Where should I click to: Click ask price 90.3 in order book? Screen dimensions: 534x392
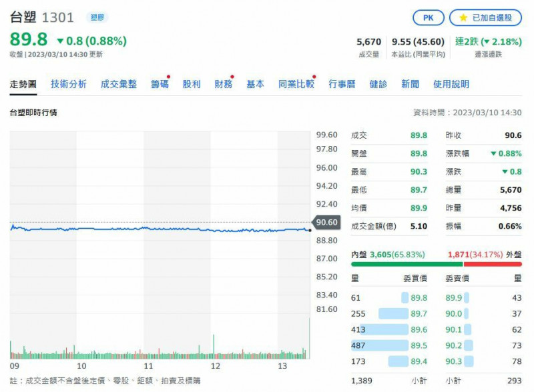(454, 361)
